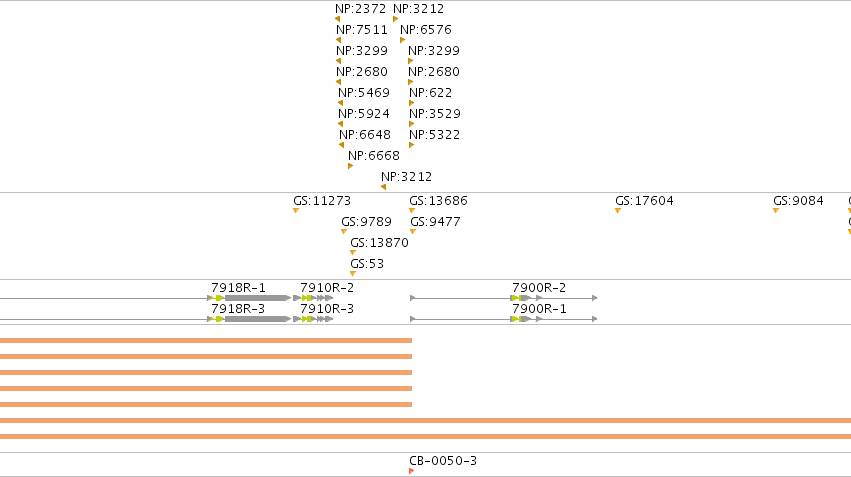This screenshot has width=851, height=477.
Task: Open the 7910R-2 transcript label
Action: click(x=327, y=288)
